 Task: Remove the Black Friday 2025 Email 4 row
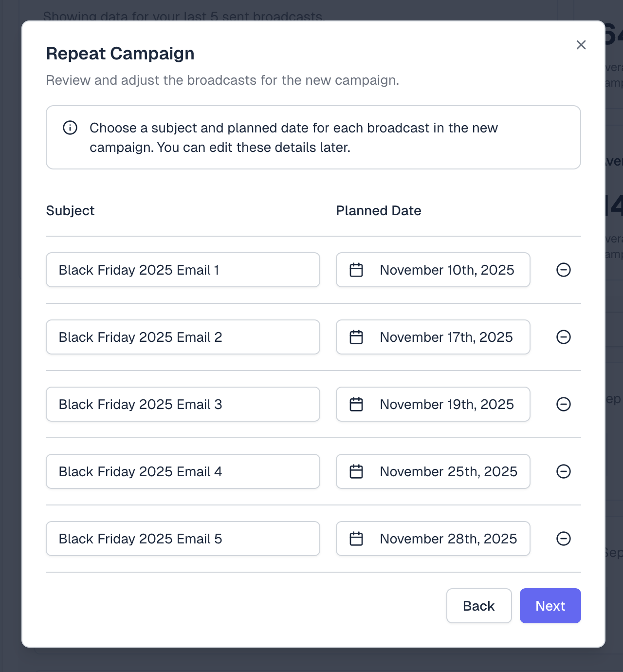[564, 471]
